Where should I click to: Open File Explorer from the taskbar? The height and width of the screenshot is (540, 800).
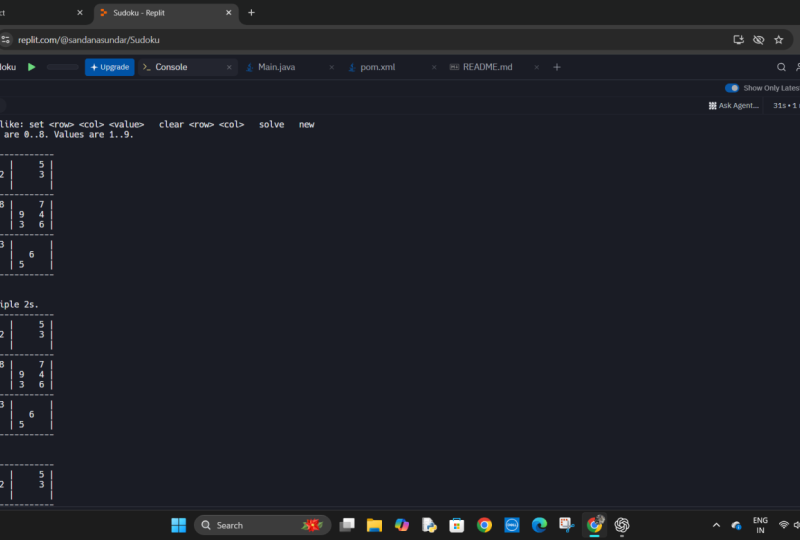[x=374, y=525]
